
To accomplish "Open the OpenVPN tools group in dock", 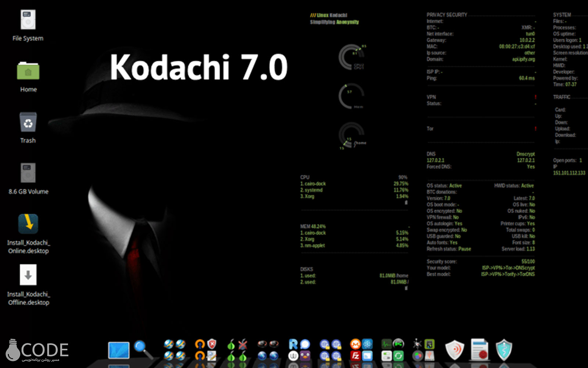I will pyautogui.click(x=206, y=350).
